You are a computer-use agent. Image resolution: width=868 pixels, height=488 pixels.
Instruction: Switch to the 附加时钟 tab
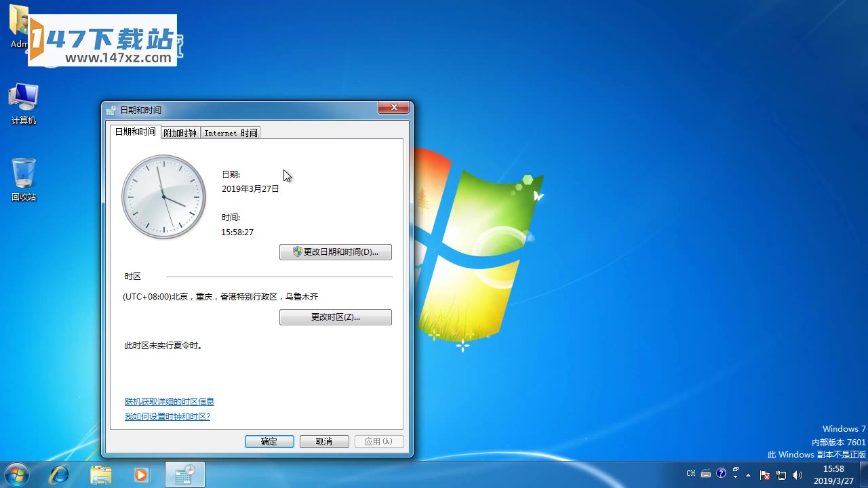tap(180, 133)
